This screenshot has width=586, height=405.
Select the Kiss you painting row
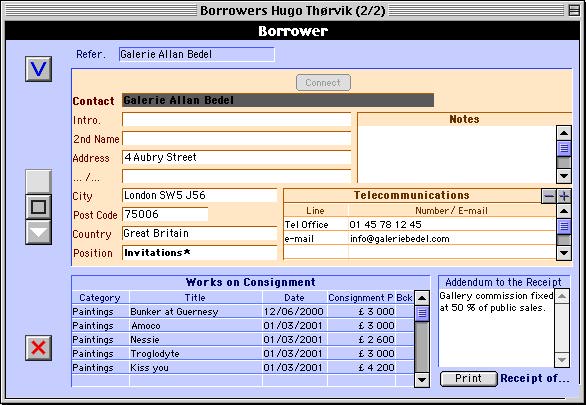(x=243, y=368)
